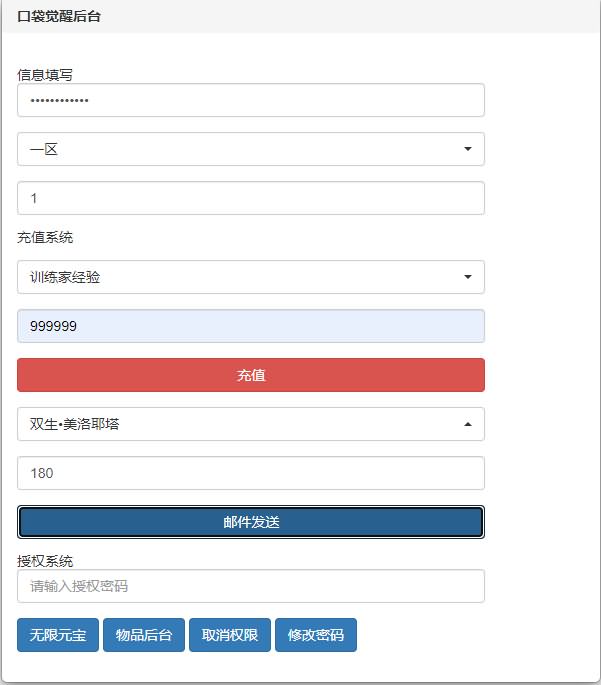Click the masked password field under 信息填写

(250, 100)
